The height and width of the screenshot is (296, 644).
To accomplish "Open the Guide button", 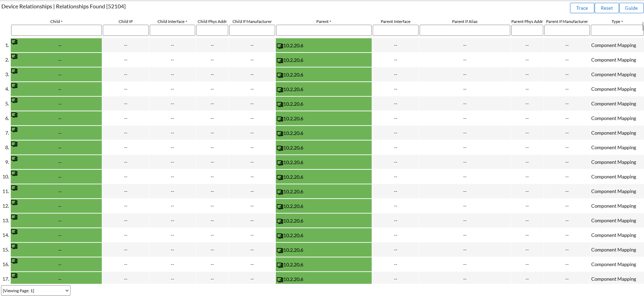I will [x=631, y=8].
